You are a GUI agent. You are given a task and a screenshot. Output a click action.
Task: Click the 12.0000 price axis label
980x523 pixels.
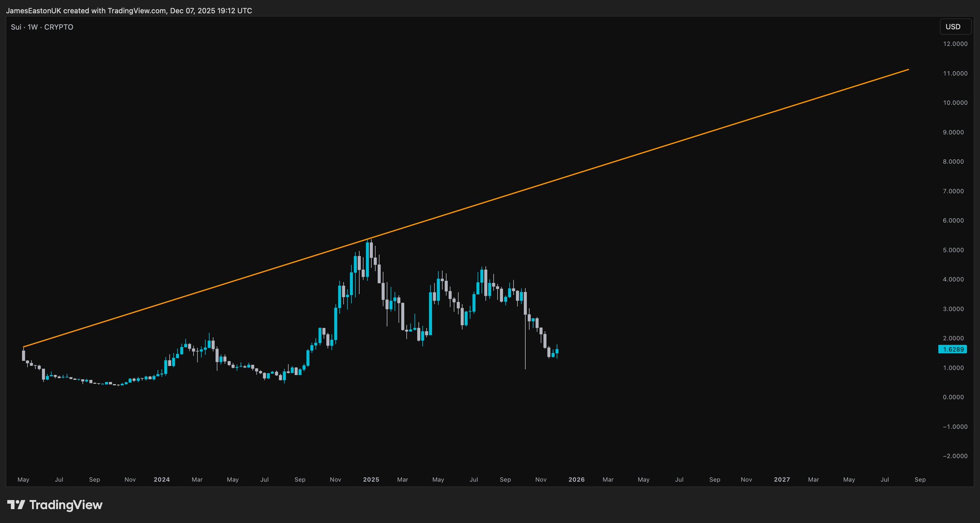coord(955,44)
